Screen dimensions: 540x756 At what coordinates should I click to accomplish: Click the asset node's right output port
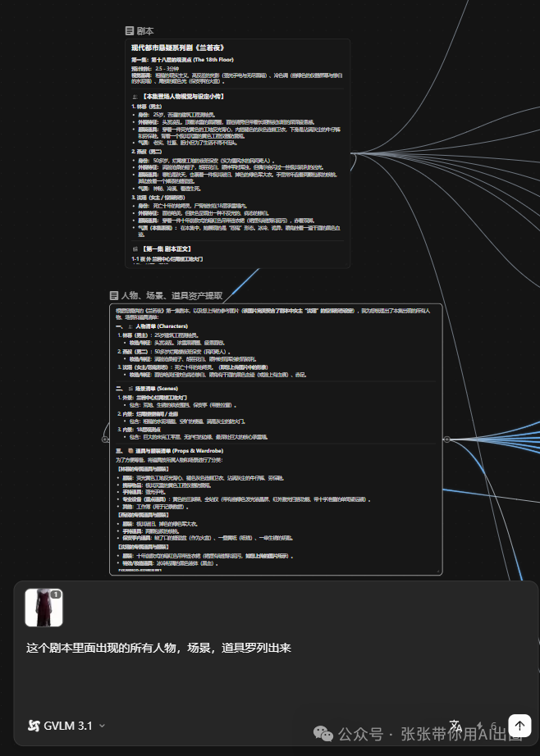click(x=446, y=439)
